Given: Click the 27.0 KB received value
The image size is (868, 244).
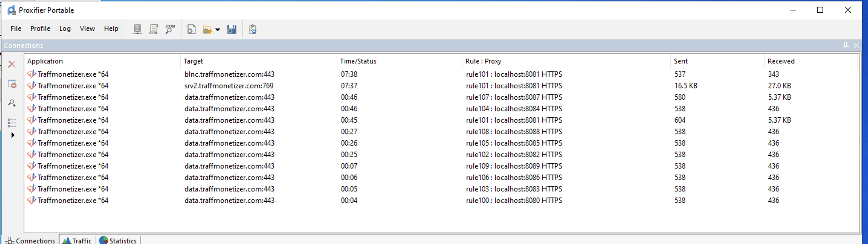Looking at the screenshot, I should [779, 85].
